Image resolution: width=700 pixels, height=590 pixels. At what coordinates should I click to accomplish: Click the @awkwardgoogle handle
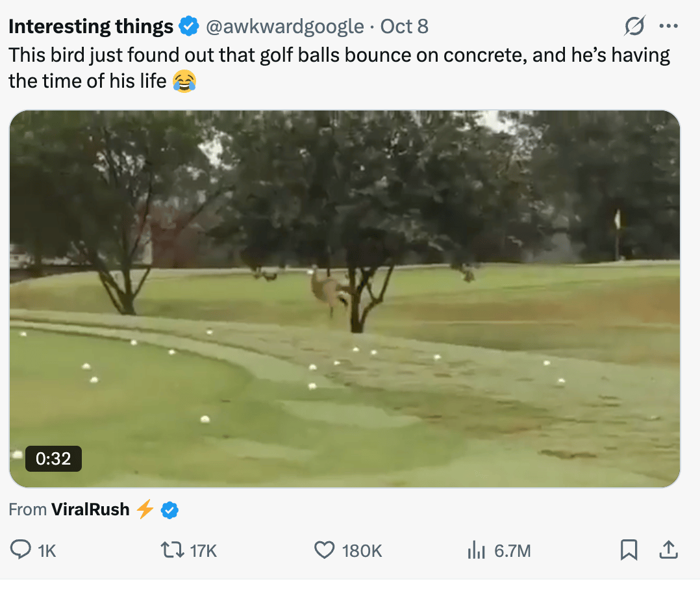click(x=284, y=27)
